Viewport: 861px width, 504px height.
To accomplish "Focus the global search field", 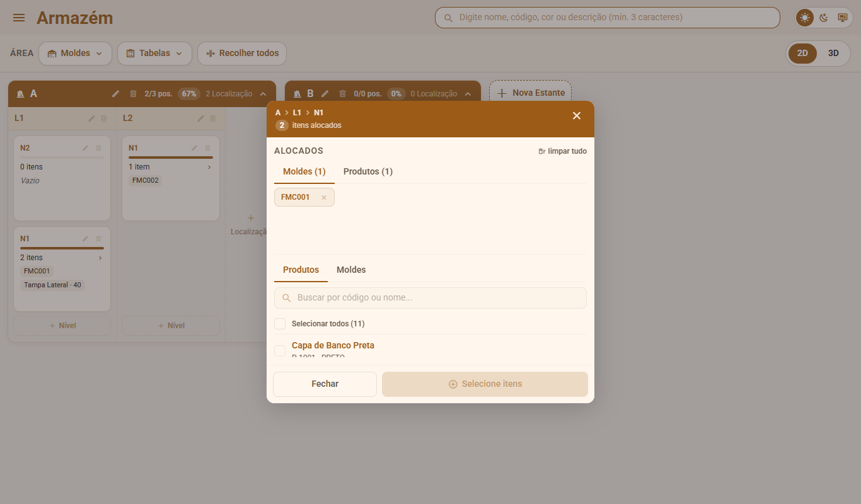I will [x=608, y=18].
